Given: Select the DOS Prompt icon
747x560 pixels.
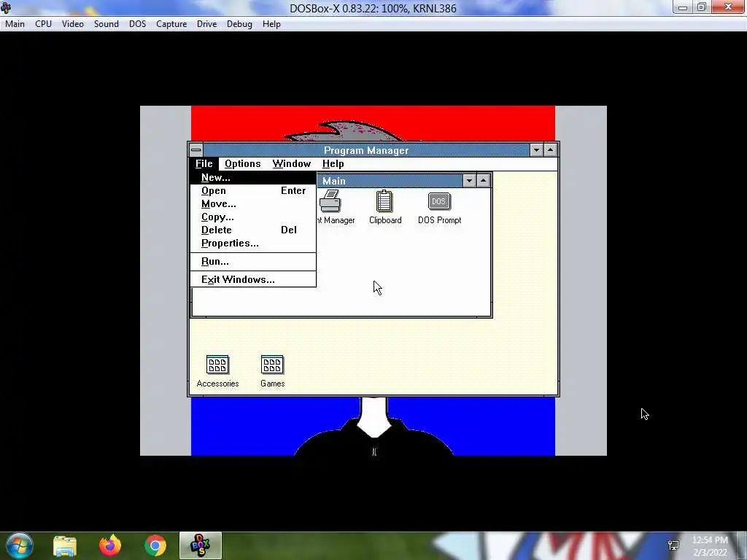Looking at the screenshot, I should click(x=438, y=201).
